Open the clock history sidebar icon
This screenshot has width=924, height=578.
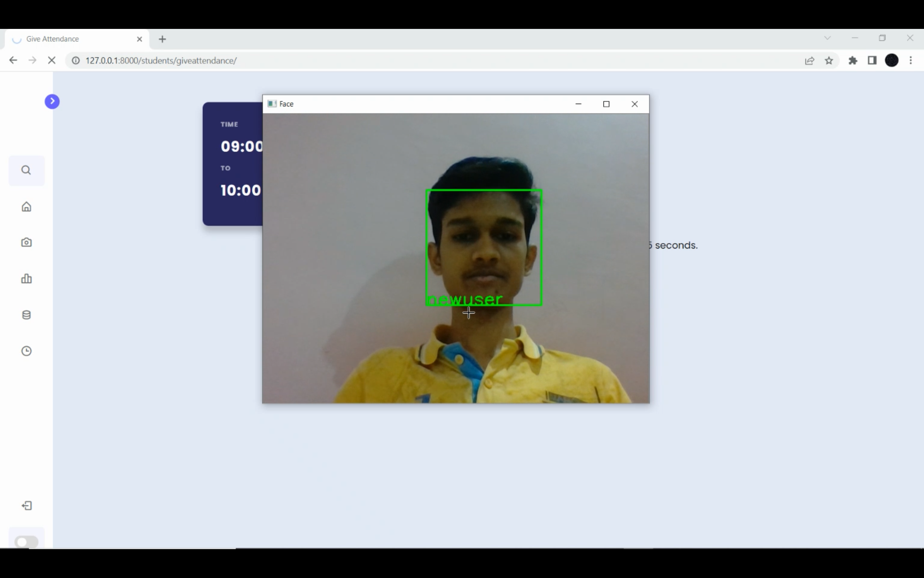[x=26, y=351]
